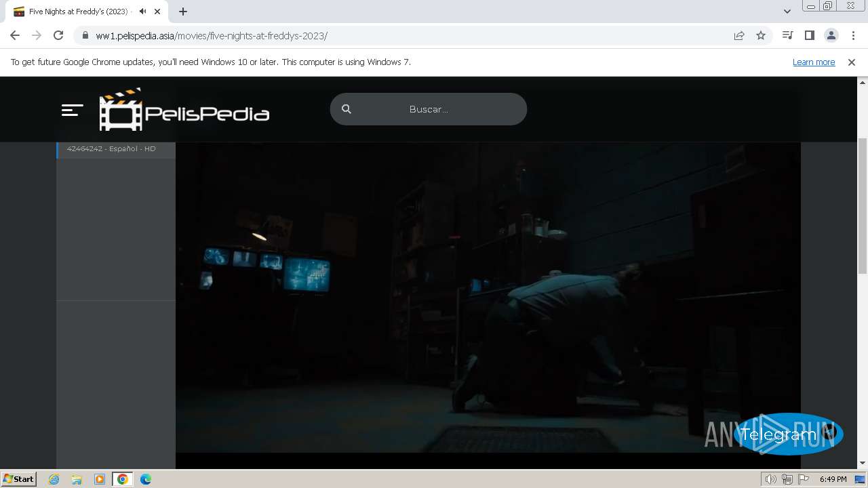Open Action Center flag icon

804,479
